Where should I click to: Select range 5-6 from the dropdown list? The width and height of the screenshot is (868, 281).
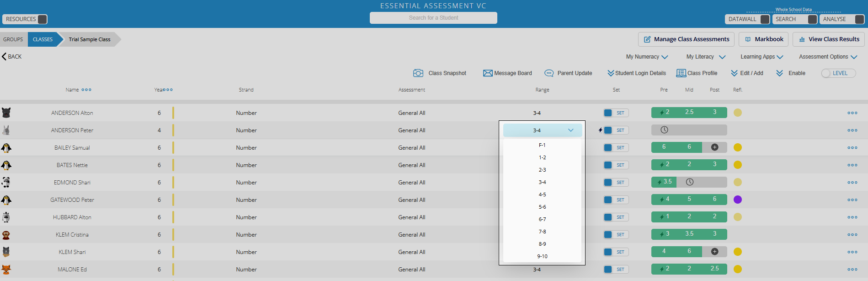(542, 207)
